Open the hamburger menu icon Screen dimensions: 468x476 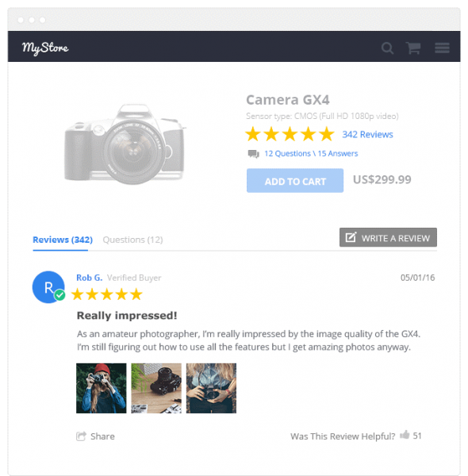pyautogui.click(x=442, y=48)
